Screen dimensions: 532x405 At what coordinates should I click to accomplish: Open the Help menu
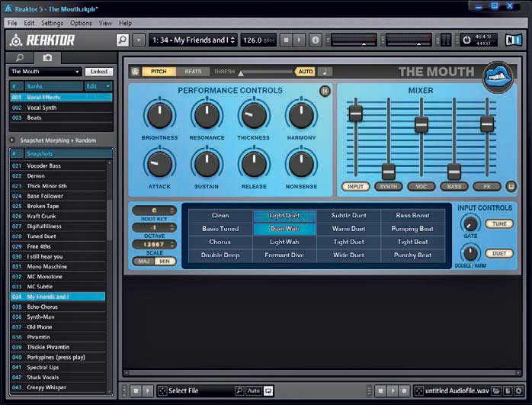pos(125,23)
